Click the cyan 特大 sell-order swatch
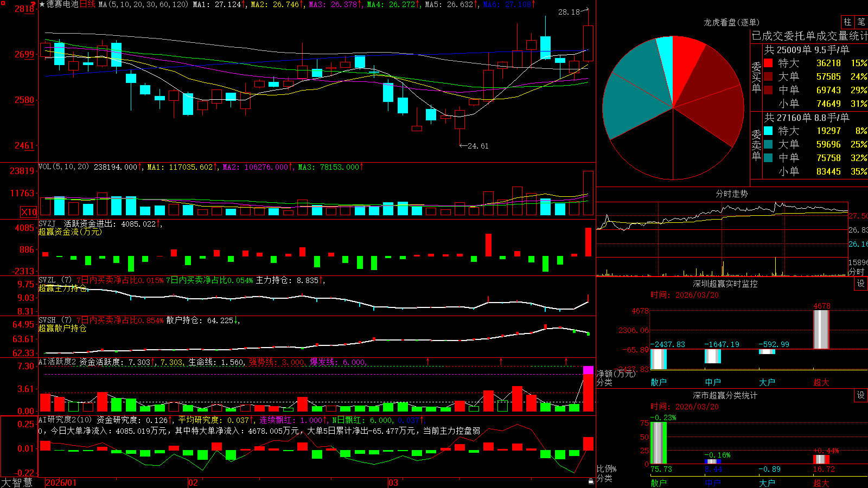This screenshot has width=868, height=488. click(x=768, y=131)
